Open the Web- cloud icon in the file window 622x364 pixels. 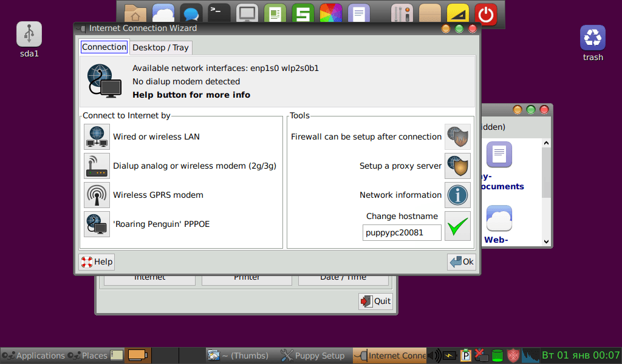click(x=499, y=218)
